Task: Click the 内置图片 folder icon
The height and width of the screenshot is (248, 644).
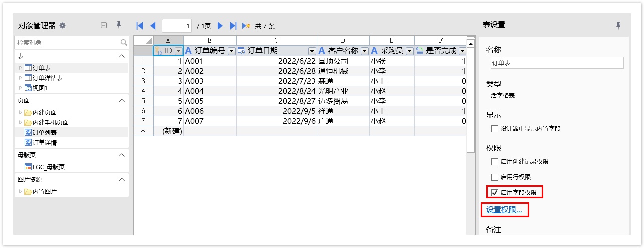Action: click(28, 191)
